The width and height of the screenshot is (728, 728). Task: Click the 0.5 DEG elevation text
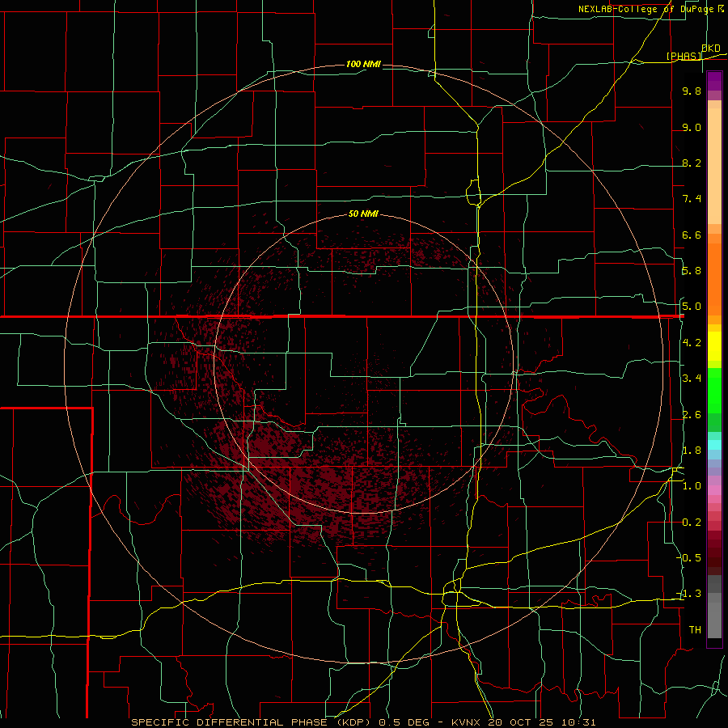pos(404,722)
